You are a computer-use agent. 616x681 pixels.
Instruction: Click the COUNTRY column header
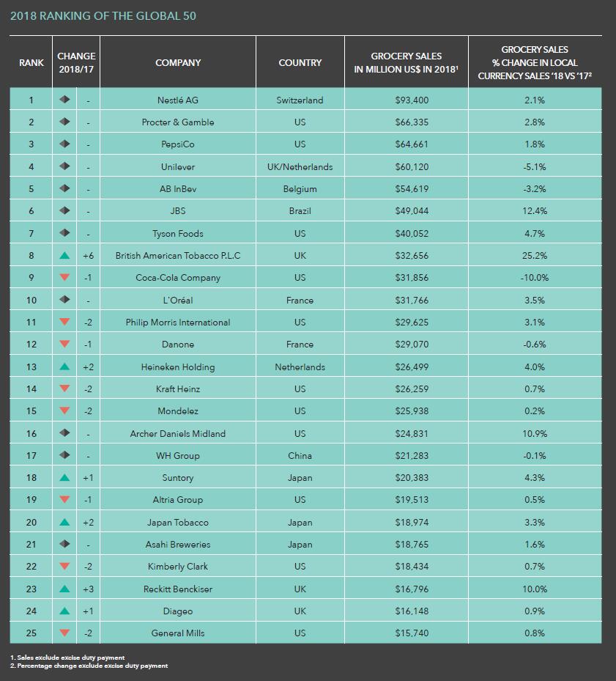click(x=300, y=62)
